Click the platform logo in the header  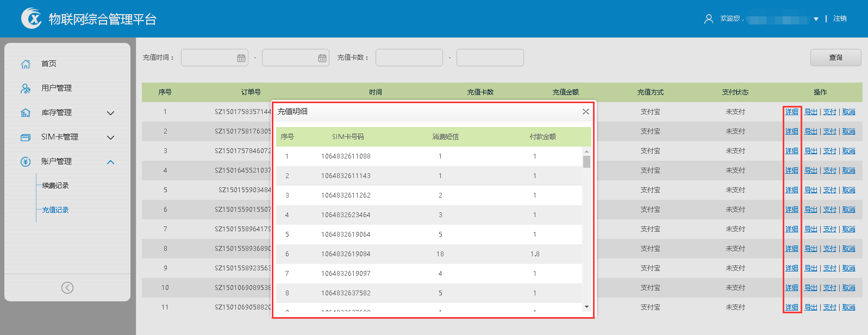coord(32,18)
